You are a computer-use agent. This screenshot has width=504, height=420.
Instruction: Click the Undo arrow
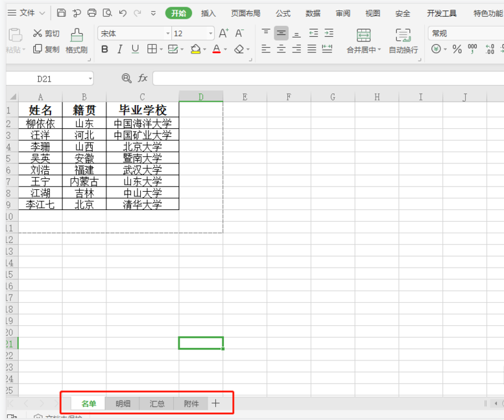click(123, 13)
